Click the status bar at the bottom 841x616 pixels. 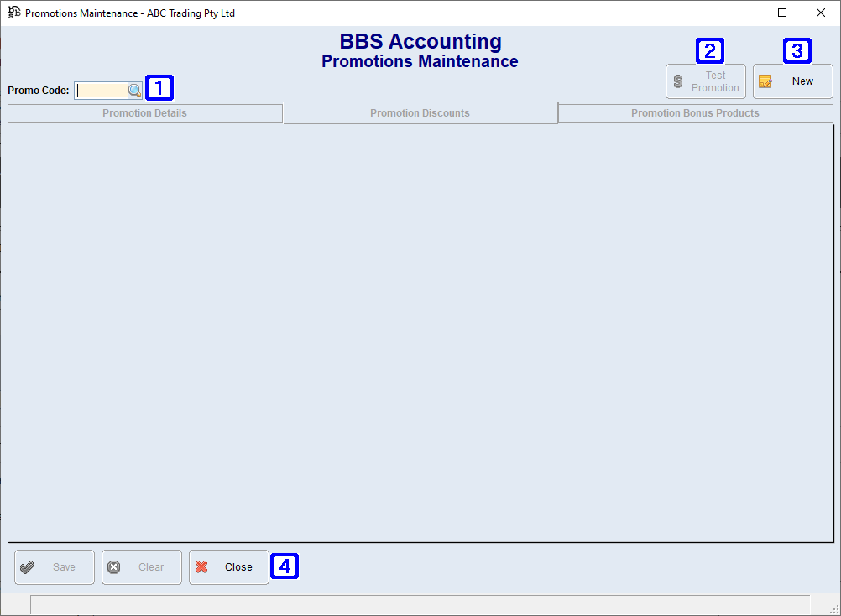[420, 604]
